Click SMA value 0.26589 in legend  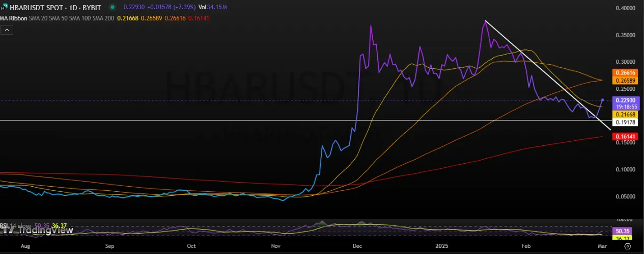click(151, 18)
